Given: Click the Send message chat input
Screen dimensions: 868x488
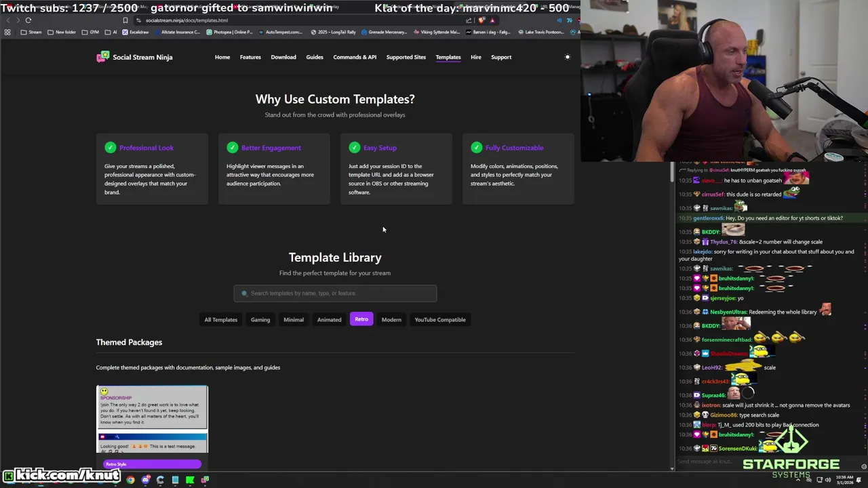Looking at the screenshot, I should pos(766,462).
